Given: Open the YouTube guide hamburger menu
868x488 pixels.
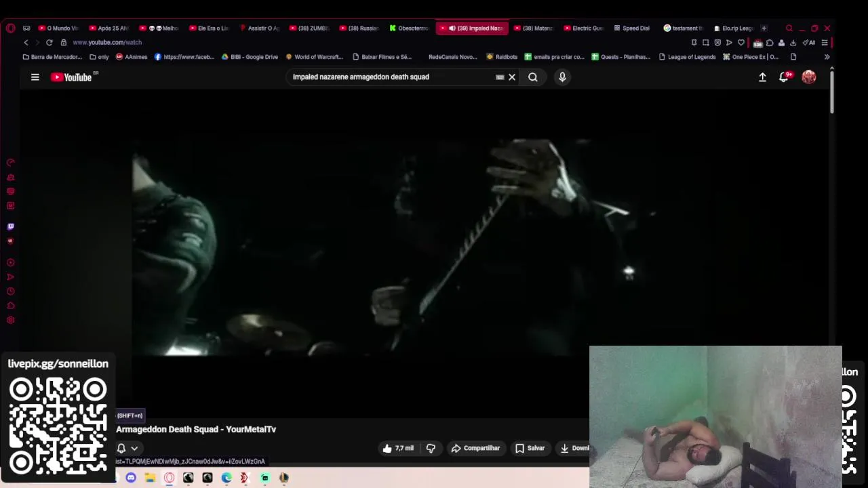Looking at the screenshot, I should click(x=35, y=77).
